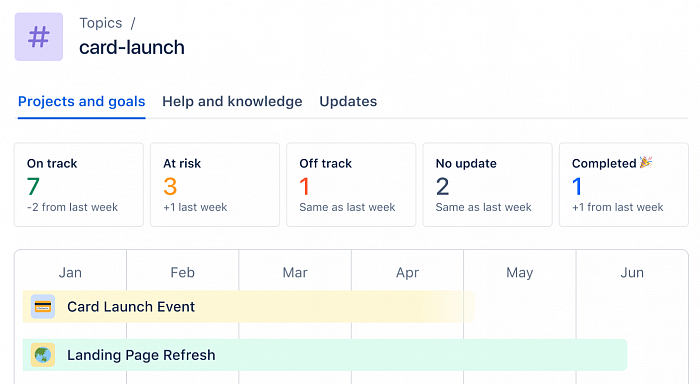Switch to the Help and knowledge tab

click(x=232, y=101)
